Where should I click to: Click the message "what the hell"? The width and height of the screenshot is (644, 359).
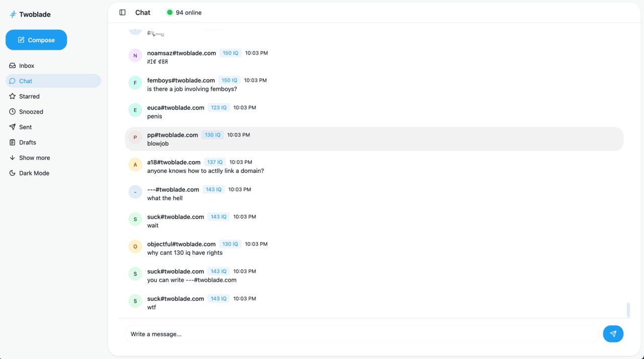(x=165, y=198)
